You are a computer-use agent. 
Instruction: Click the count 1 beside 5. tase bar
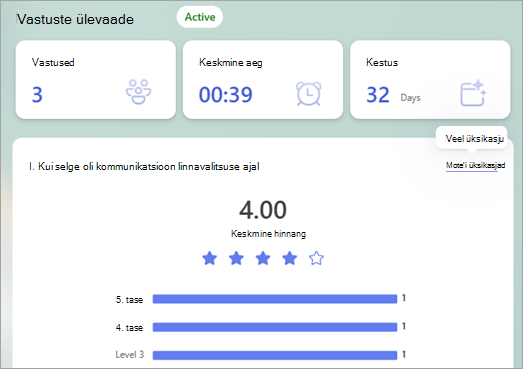coord(404,298)
